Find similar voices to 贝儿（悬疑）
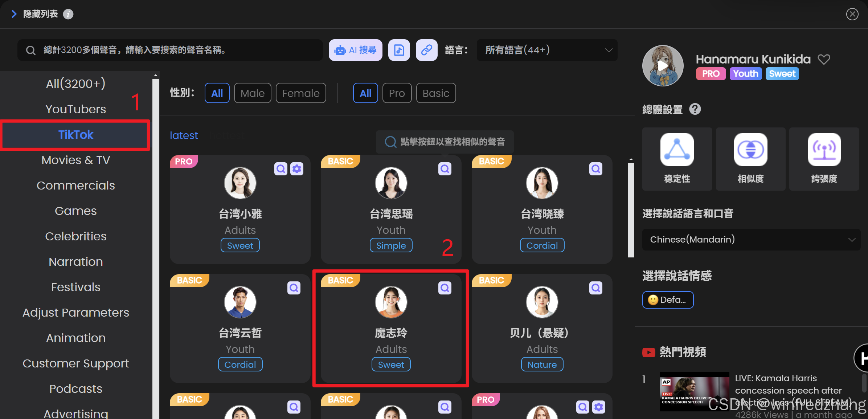Screen dimensions: 868x419 point(596,288)
